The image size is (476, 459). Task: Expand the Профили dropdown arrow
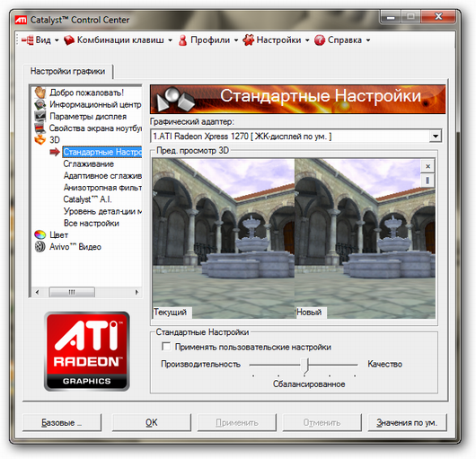[236, 40]
